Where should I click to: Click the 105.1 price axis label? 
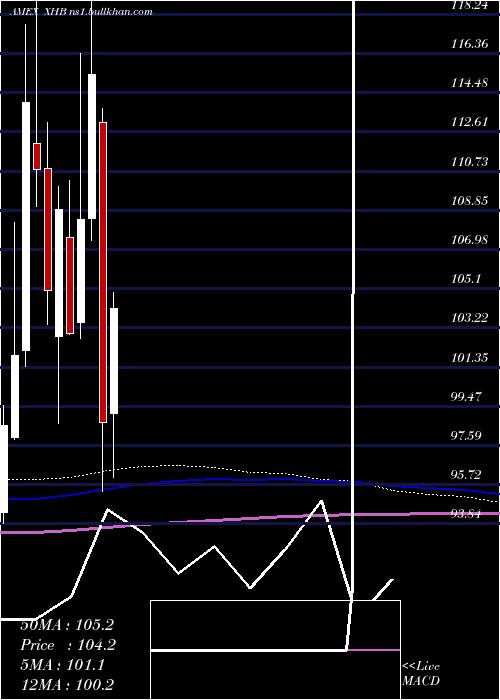point(466,279)
